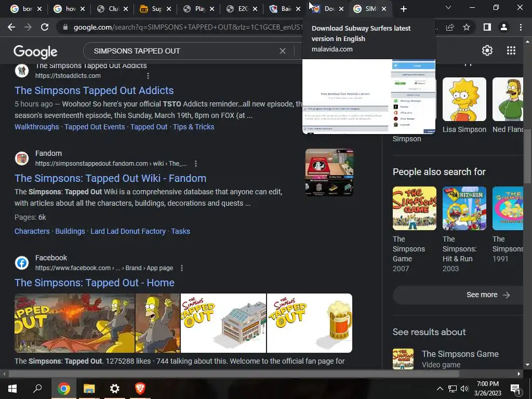Click the Fandom site favicon
The height and width of the screenshot is (399, 532).
[22, 158]
